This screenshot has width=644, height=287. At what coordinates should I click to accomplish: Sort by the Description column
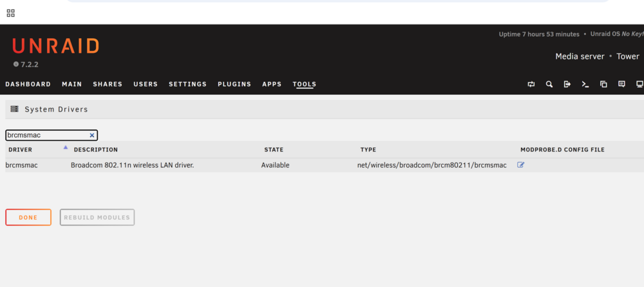click(x=96, y=150)
